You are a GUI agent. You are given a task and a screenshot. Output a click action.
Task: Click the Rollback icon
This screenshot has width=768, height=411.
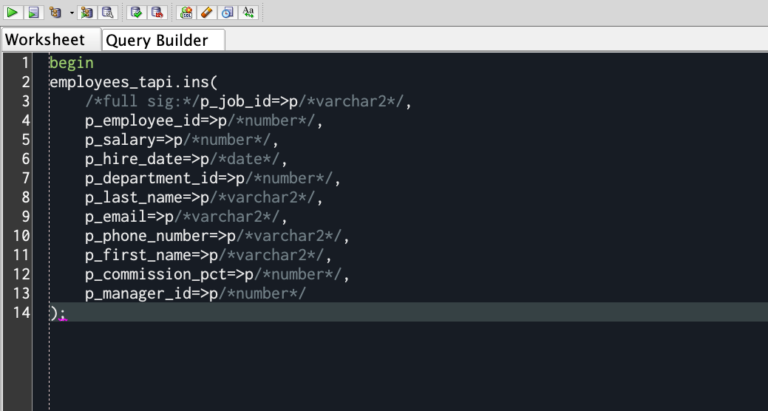coord(156,12)
